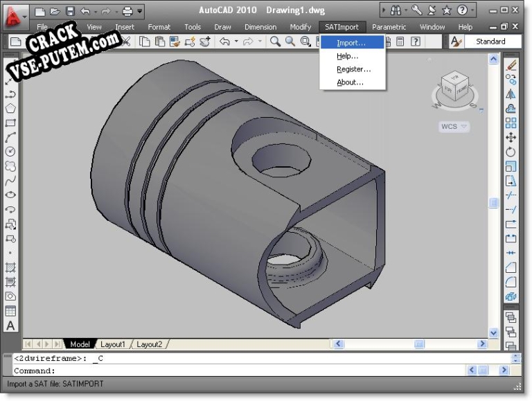This screenshot has height=401, width=532.
Task: Select the Move modify tool
Action: [511, 137]
